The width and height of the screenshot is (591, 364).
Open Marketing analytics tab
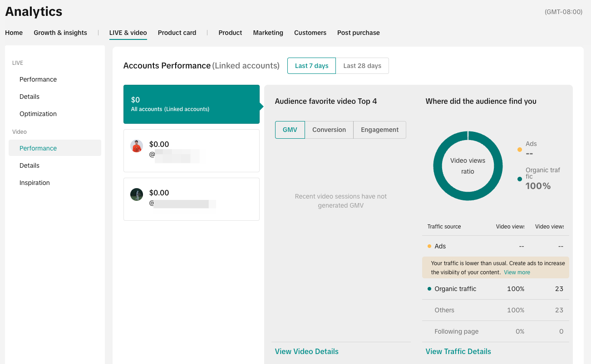tap(268, 33)
